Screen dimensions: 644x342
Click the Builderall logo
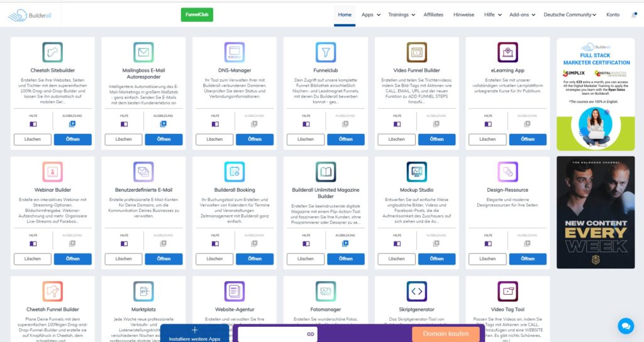pos(29,16)
